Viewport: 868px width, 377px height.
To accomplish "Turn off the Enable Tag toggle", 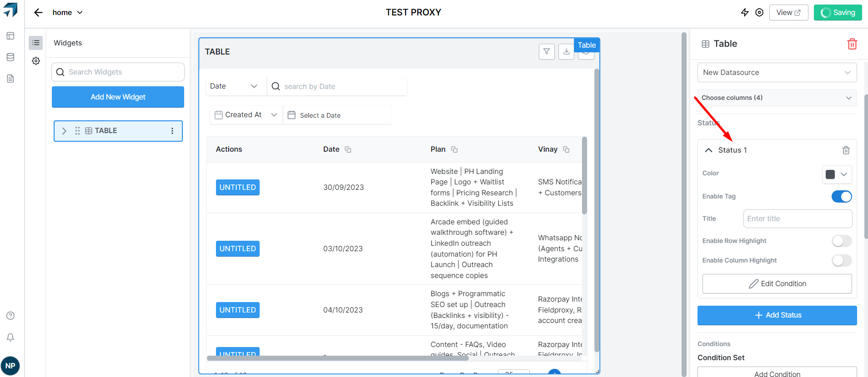I will coord(841,197).
